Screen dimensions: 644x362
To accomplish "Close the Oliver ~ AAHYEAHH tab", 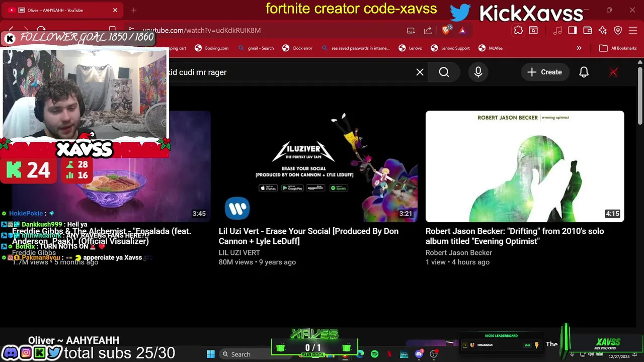I will [115, 10].
